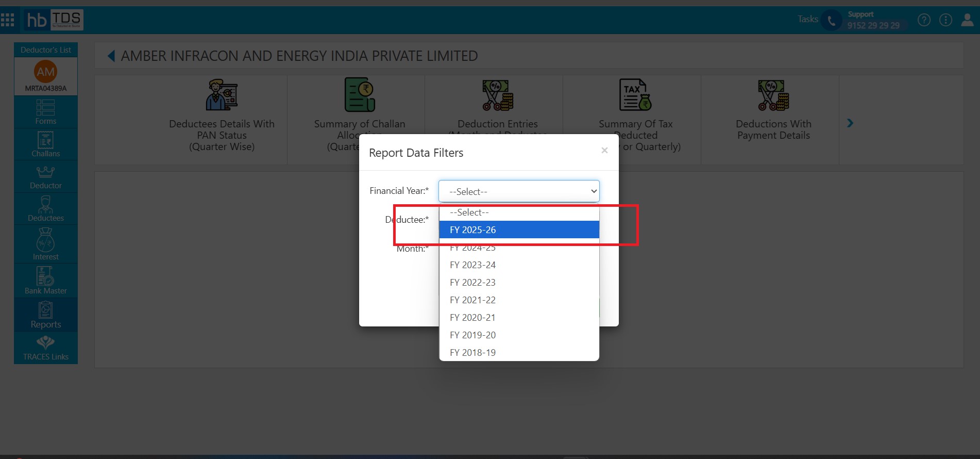Open Challans in the sidebar
The height and width of the screenshot is (459, 980).
pos(46,144)
